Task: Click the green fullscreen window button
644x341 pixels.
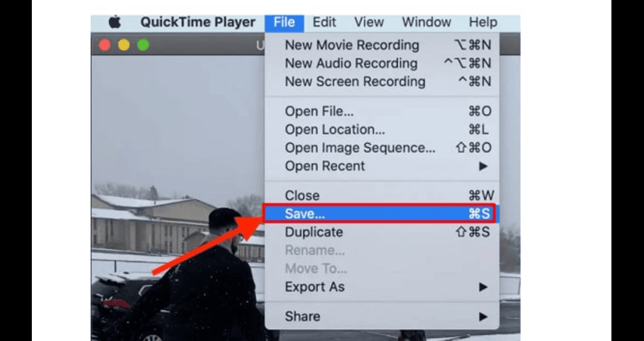Action: pyautogui.click(x=143, y=45)
